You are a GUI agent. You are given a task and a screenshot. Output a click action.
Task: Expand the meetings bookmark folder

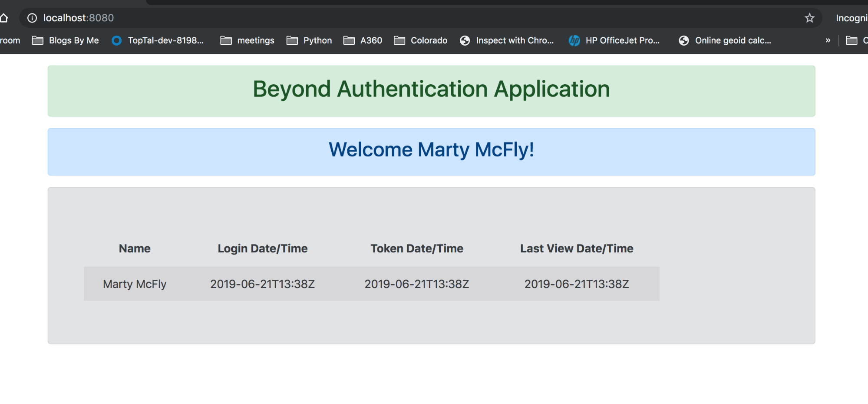coord(248,40)
